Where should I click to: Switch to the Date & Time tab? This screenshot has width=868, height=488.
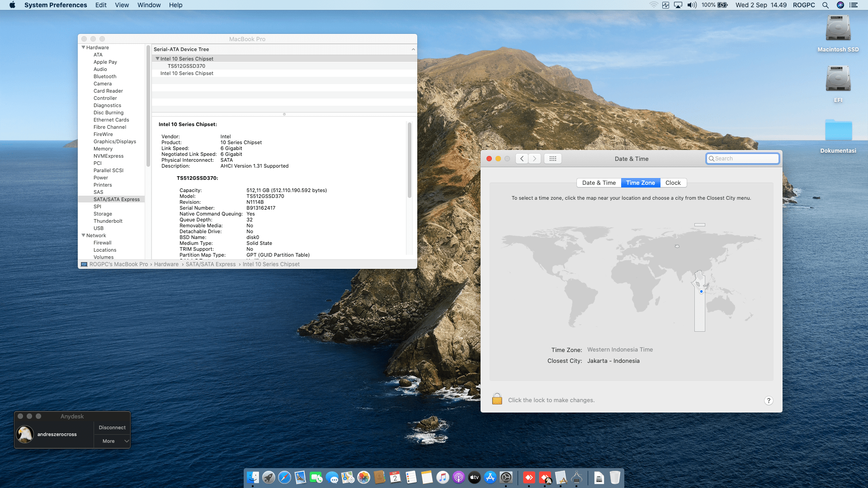pyautogui.click(x=599, y=183)
